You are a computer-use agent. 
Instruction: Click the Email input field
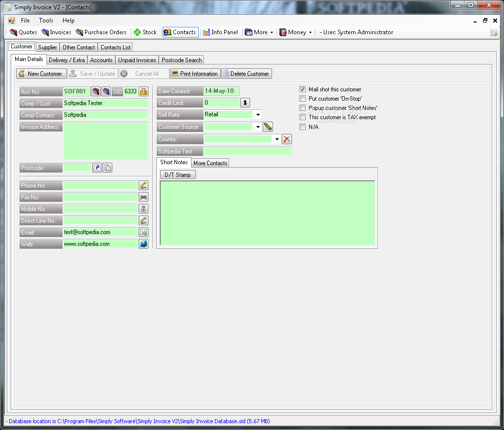(x=100, y=232)
